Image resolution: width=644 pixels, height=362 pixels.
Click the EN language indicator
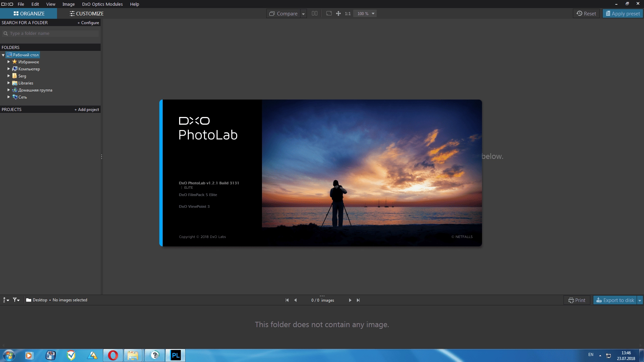point(591,355)
